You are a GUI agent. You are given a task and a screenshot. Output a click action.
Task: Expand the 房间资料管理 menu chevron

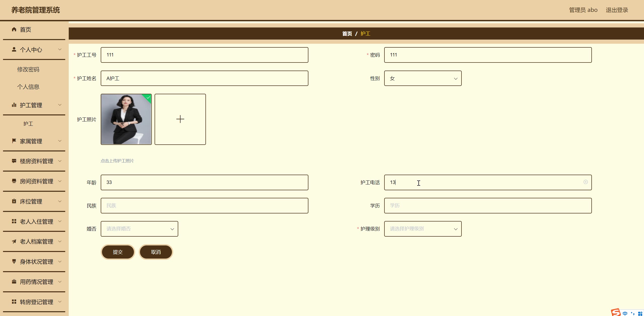point(60,181)
